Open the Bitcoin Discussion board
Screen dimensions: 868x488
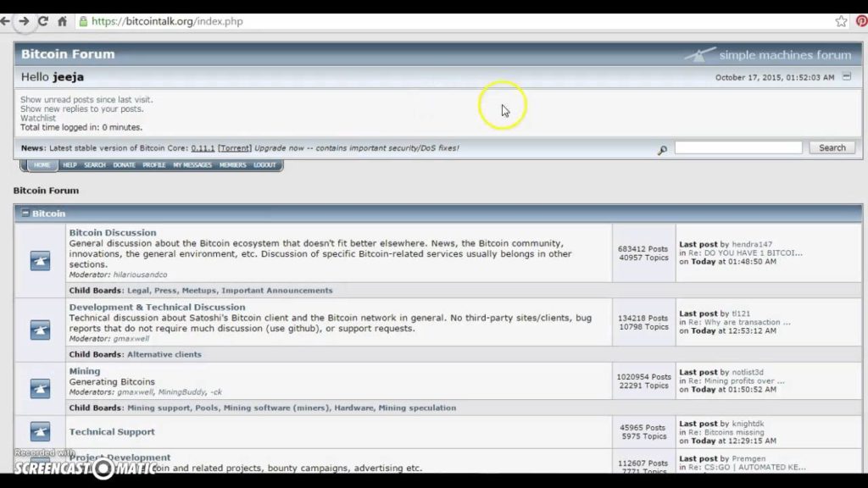pos(113,232)
